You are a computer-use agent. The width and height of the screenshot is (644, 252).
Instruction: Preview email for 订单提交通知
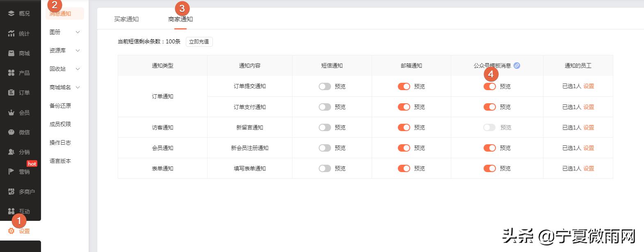[419, 86]
